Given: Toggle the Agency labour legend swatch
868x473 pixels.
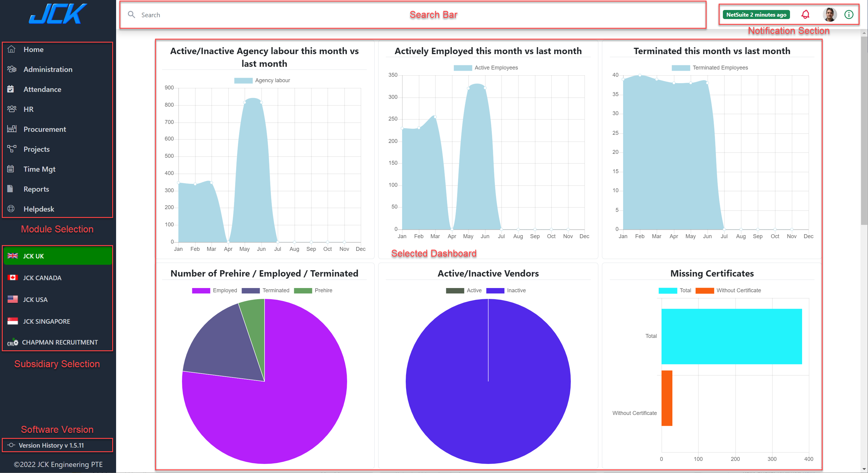Looking at the screenshot, I should click(x=243, y=80).
